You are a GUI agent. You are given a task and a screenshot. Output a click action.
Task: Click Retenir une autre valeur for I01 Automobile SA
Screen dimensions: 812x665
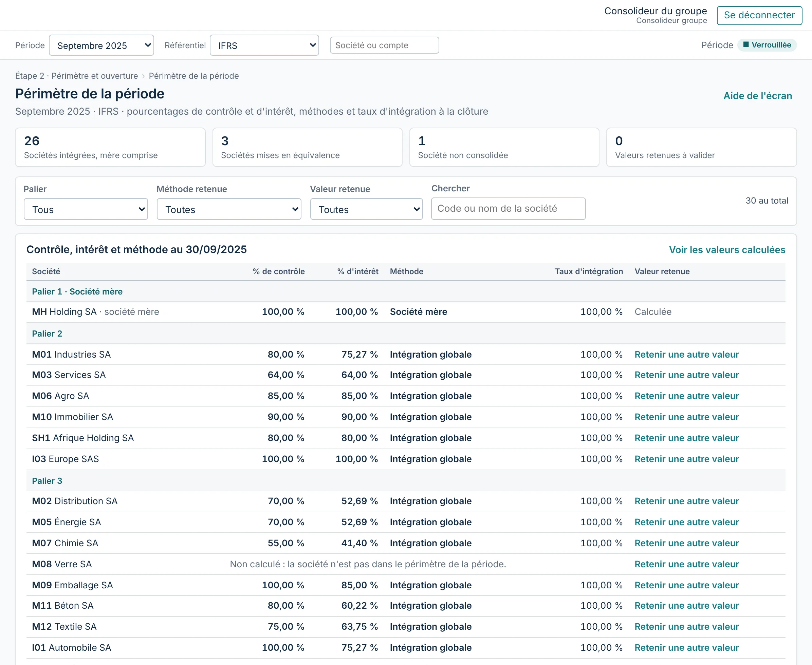686,648
